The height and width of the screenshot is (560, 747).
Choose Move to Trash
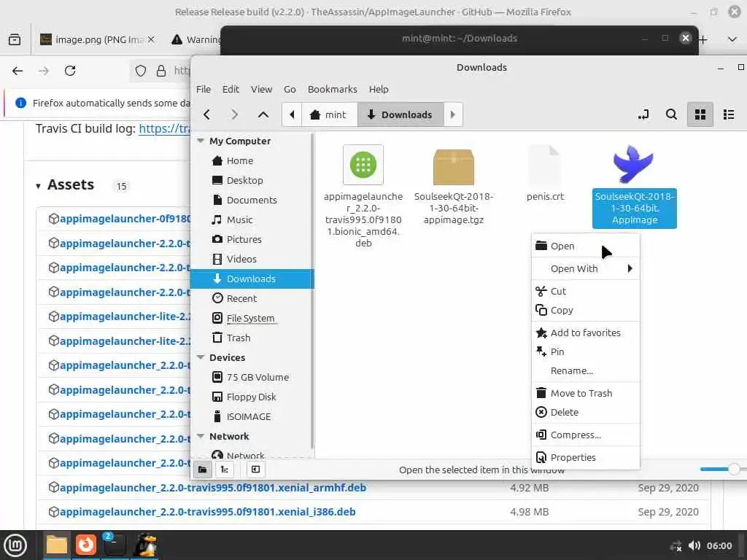click(586, 393)
